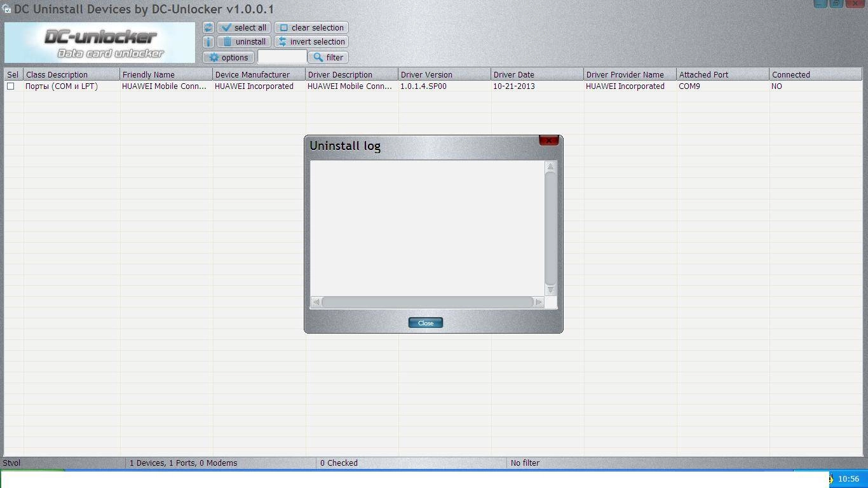Sort by Driver Description column header
Viewport: 868px width, 488px height.
352,74
